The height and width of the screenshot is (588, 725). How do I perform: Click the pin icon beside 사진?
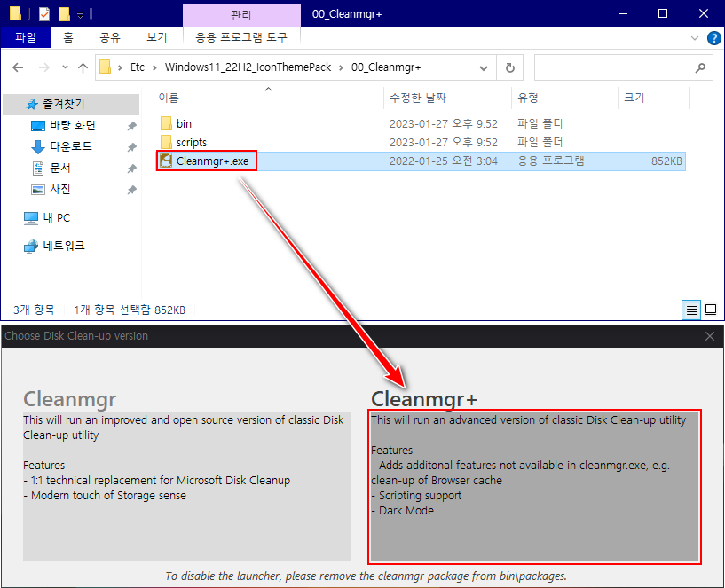131,190
